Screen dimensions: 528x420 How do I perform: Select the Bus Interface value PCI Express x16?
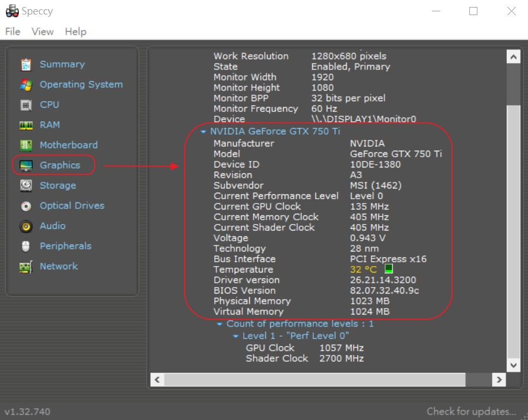coord(388,258)
